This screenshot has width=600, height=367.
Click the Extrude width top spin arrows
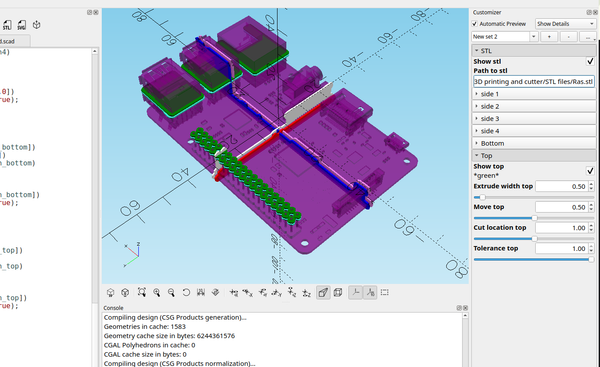[592, 186]
